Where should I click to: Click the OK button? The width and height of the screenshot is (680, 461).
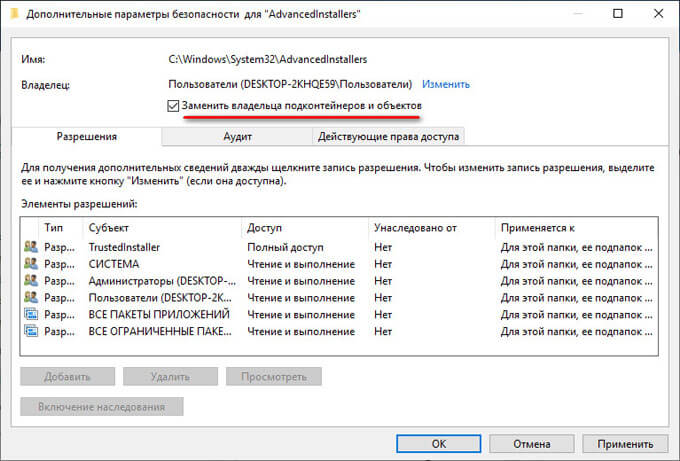point(438,444)
